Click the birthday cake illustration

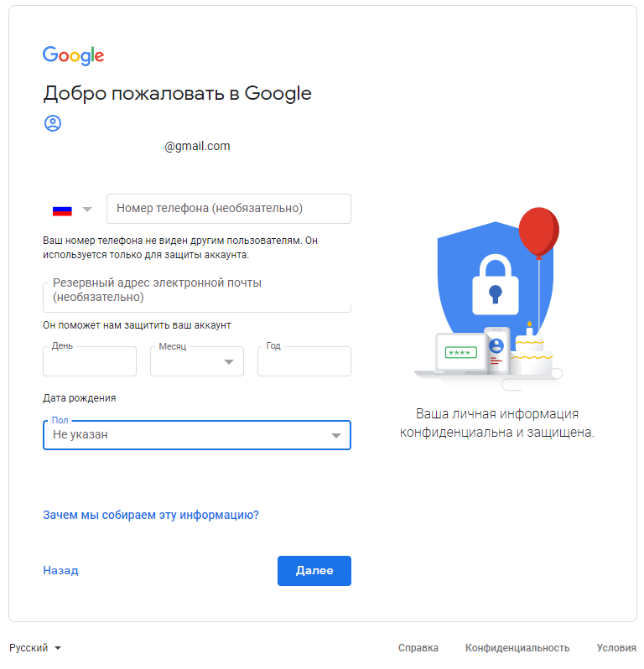(531, 354)
